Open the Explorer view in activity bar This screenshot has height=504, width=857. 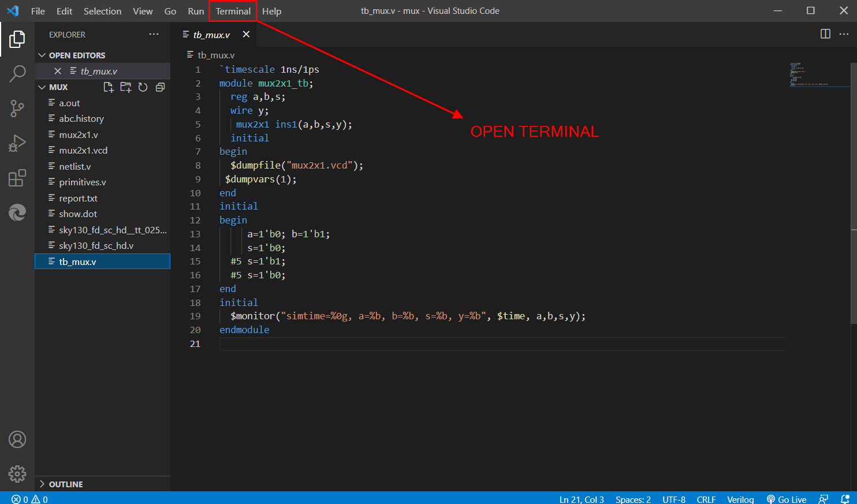(17, 39)
